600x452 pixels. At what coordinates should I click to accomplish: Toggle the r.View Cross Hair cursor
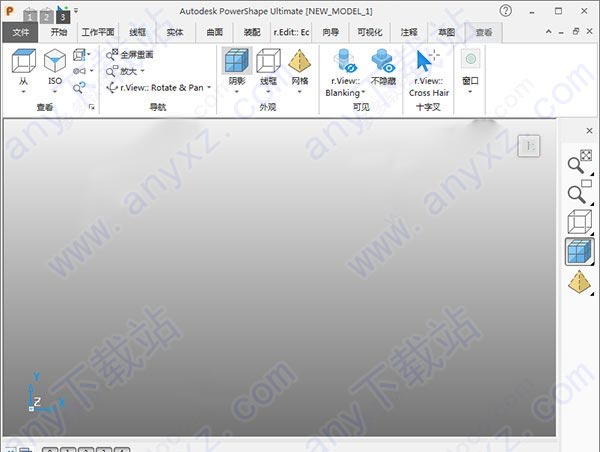pos(428,61)
